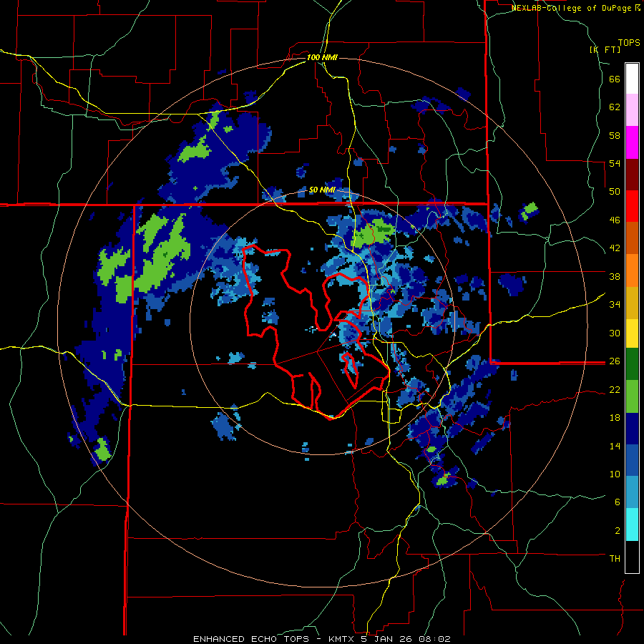Image resolution: width=644 pixels, height=644 pixels.
Task: Click the black TH legend swatch
Action: pyautogui.click(x=632, y=557)
